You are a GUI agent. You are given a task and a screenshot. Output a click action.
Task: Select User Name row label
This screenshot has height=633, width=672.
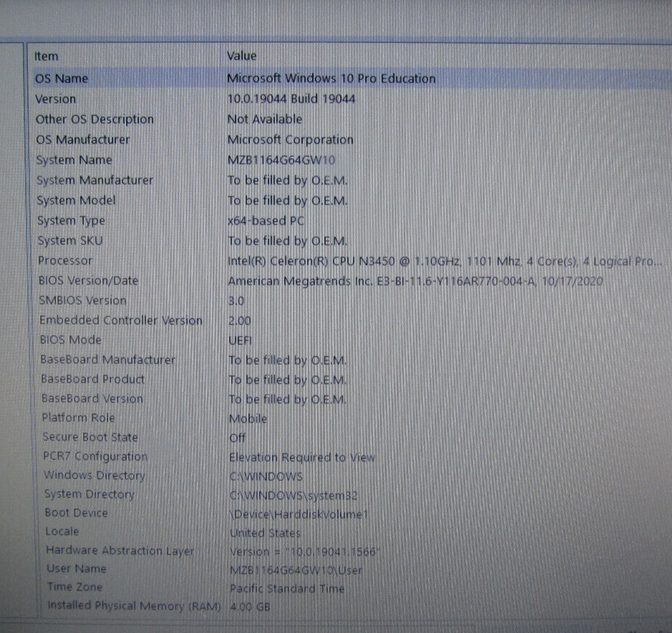tap(77, 569)
